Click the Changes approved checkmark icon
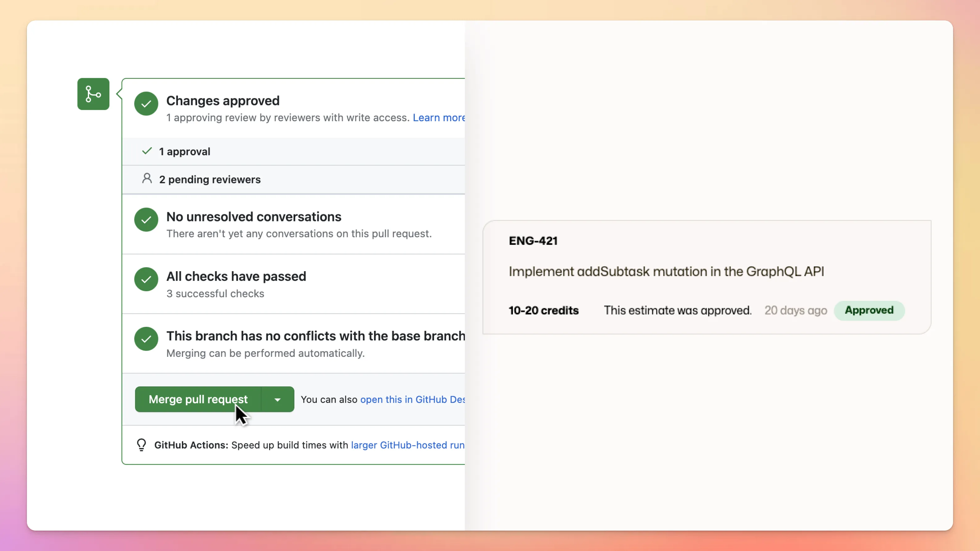980x551 pixels. coord(146,104)
